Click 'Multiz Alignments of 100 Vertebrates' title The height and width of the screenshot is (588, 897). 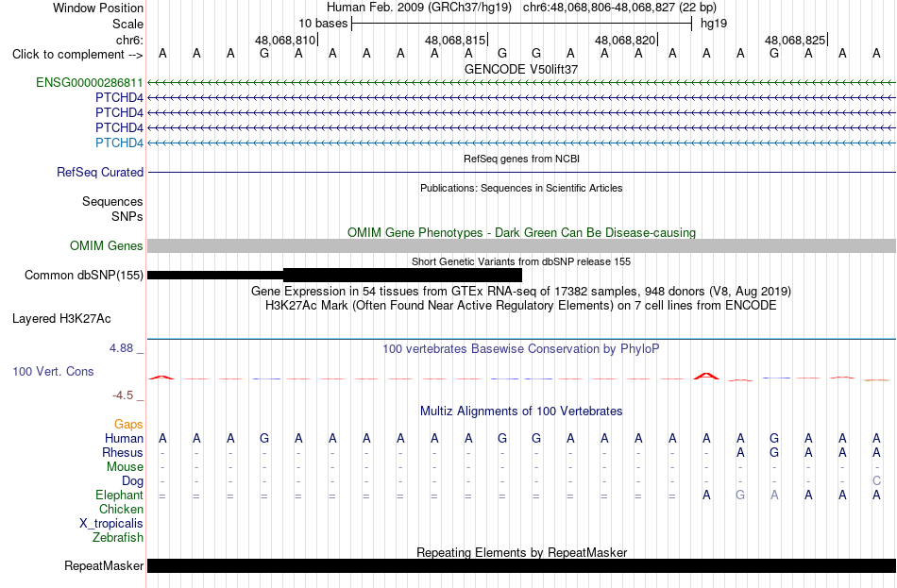coord(521,411)
